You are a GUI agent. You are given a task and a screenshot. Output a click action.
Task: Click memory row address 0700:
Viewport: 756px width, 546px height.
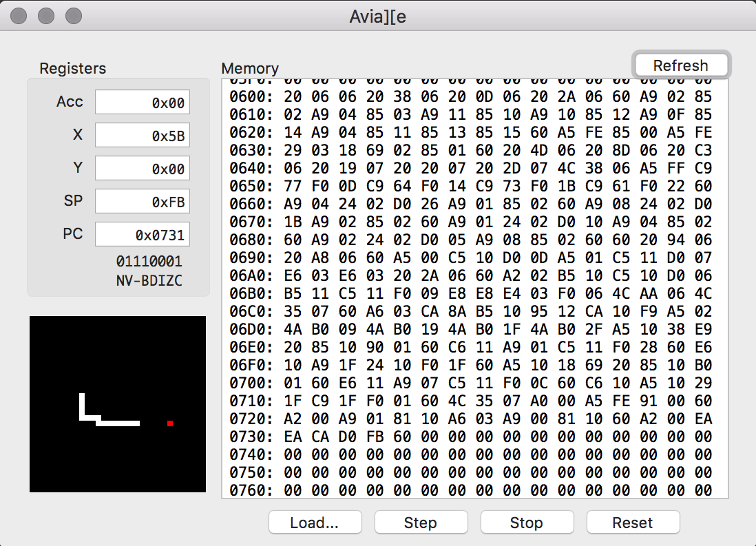point(251,383)
